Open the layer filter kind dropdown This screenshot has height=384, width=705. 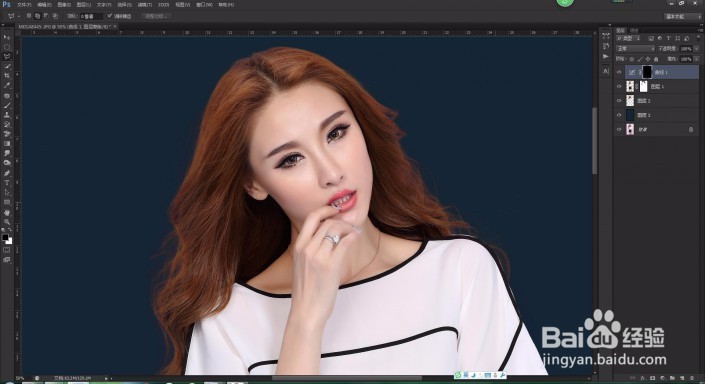pos(629,39)
